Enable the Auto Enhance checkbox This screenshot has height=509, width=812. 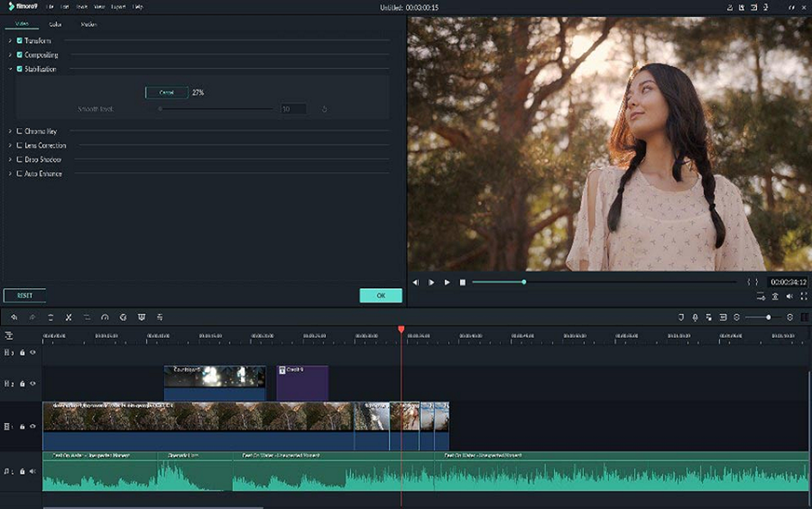pos(20,174)
